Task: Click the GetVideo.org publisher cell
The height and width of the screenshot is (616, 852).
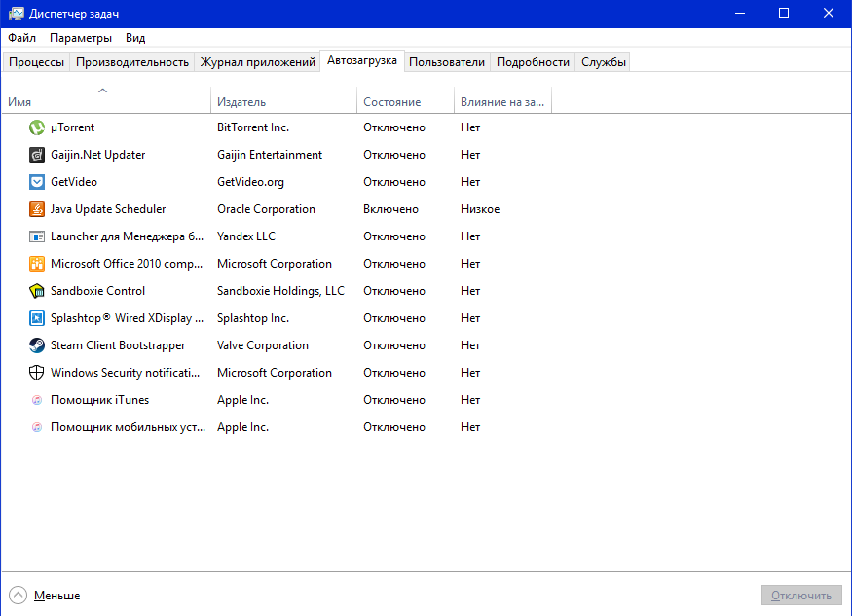Action: point(250,182)
